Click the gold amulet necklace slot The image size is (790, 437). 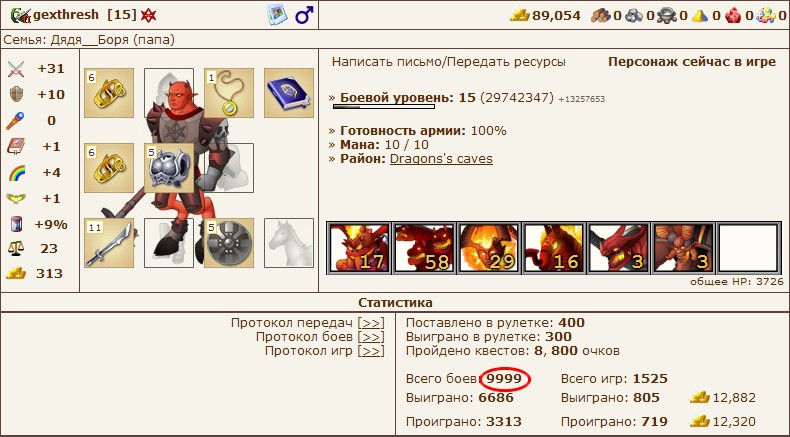229,93
